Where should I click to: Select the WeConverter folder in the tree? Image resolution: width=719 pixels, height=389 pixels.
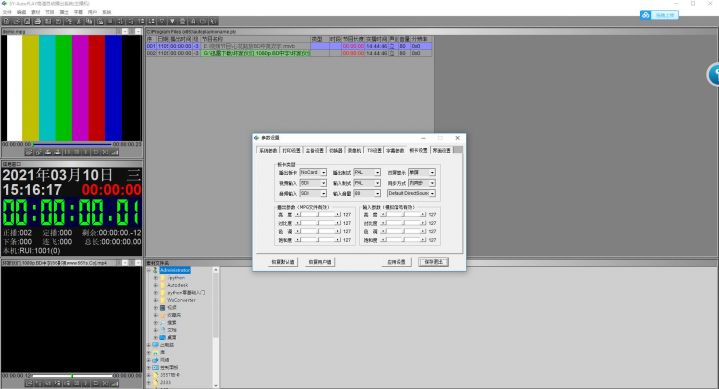click(182, 300)
